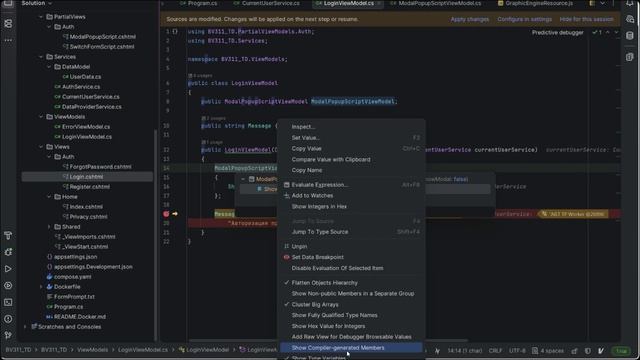Screen dimensions: 640x360
Task: Open the Structure tool window icon
Action: point(8,24)
